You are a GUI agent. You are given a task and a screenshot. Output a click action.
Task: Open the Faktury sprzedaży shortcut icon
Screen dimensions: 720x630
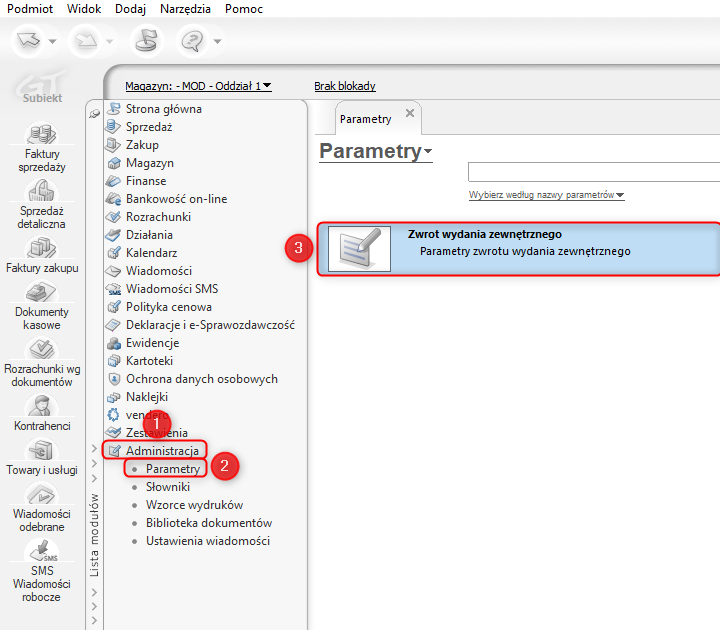click(x=42, y=134)
